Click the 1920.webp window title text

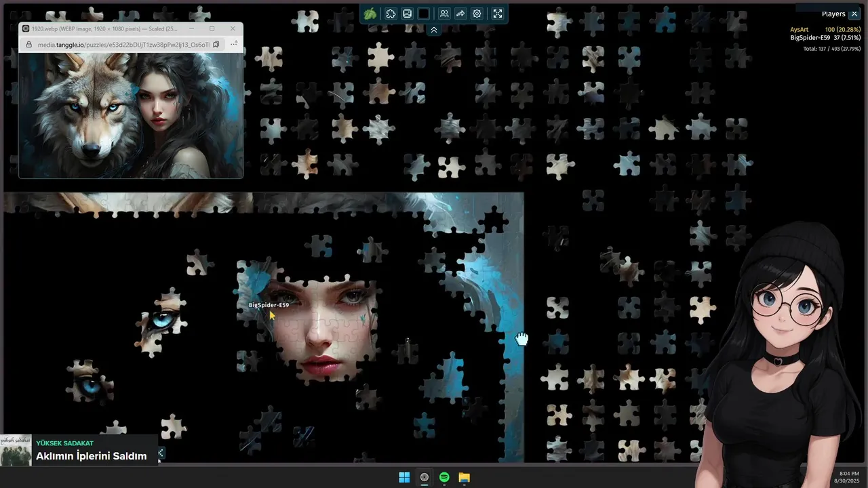(104, 28)
